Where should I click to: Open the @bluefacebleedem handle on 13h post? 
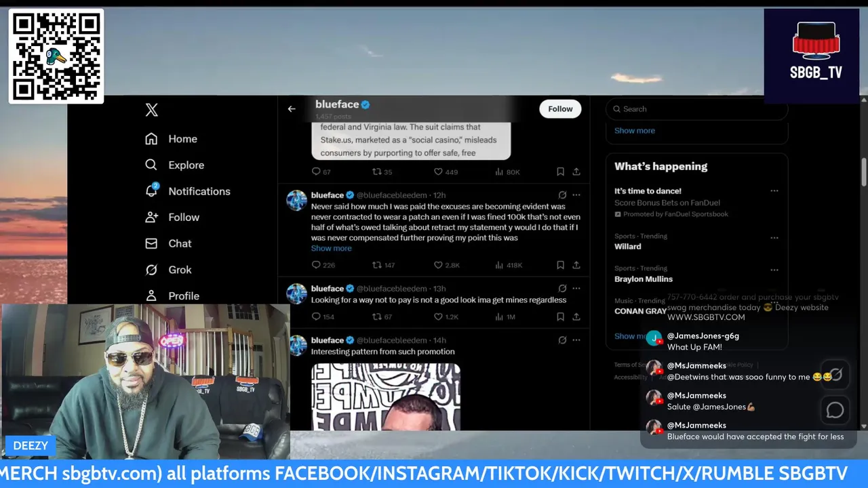click(x=392, y=289)
